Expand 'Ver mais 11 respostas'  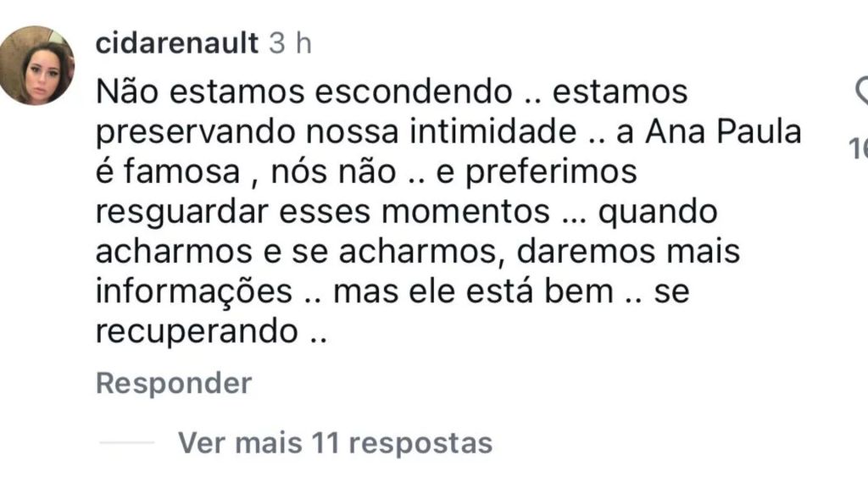tap(335, 442)
